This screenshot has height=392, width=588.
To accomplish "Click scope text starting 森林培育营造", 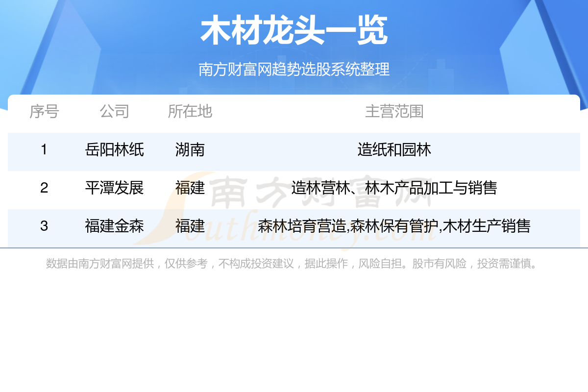I will pos(394,226).
